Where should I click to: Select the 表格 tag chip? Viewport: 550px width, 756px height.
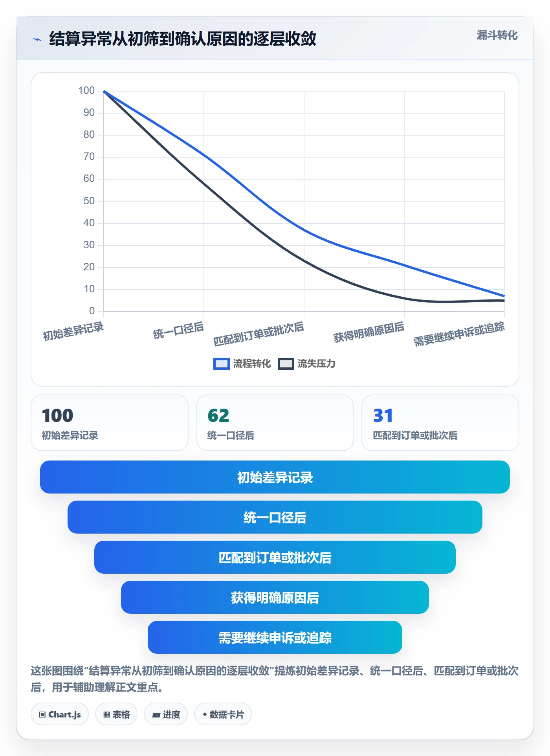(x=116, y=714)
